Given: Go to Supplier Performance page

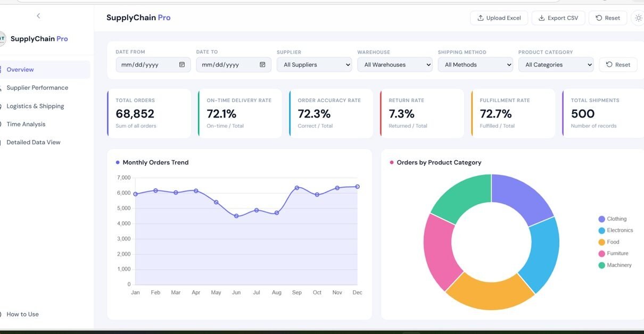Looking at the screenshot, I should pyautogui.click(x=37, y=88).
